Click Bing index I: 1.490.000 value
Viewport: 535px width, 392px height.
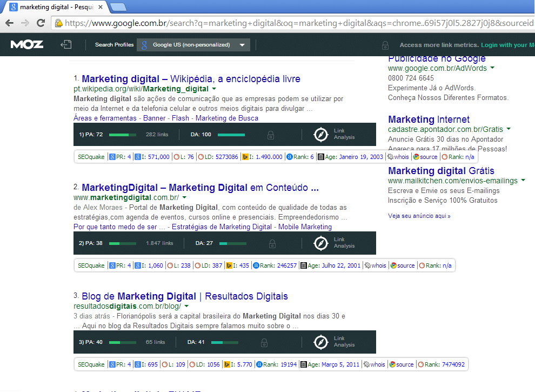click(x=262, y=157)
